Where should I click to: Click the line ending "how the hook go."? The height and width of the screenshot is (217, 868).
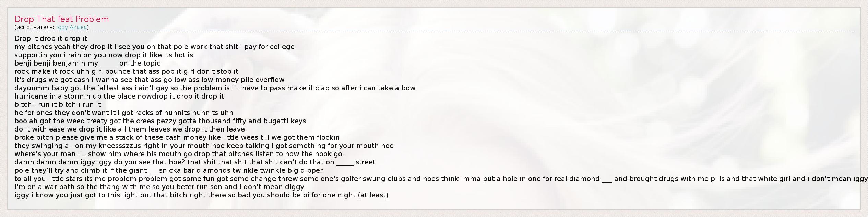pos(179,154)
